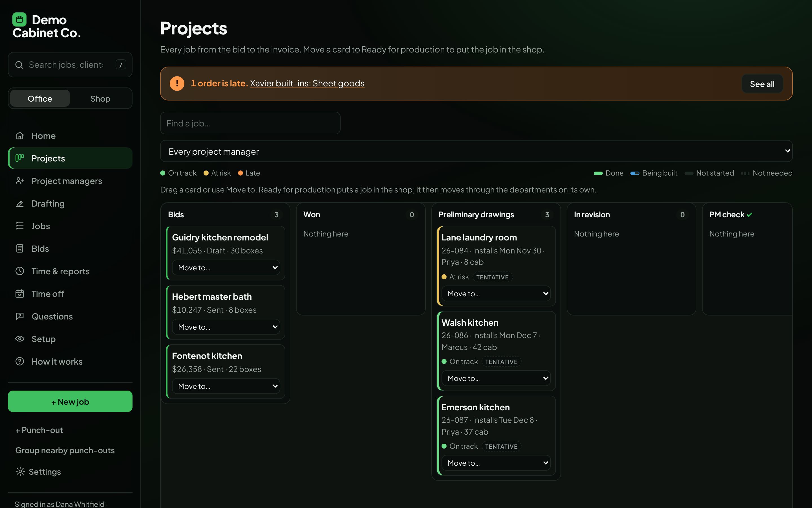Viewport: 812px width, 508px height.
Task: Open Xavier built-ins: Sheet goods link
Action: [x=307, y=83]
